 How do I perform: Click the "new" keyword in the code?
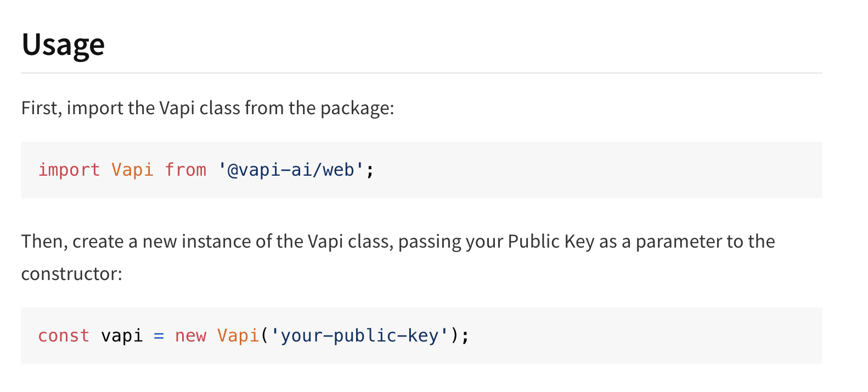click(x=190, y=335)
